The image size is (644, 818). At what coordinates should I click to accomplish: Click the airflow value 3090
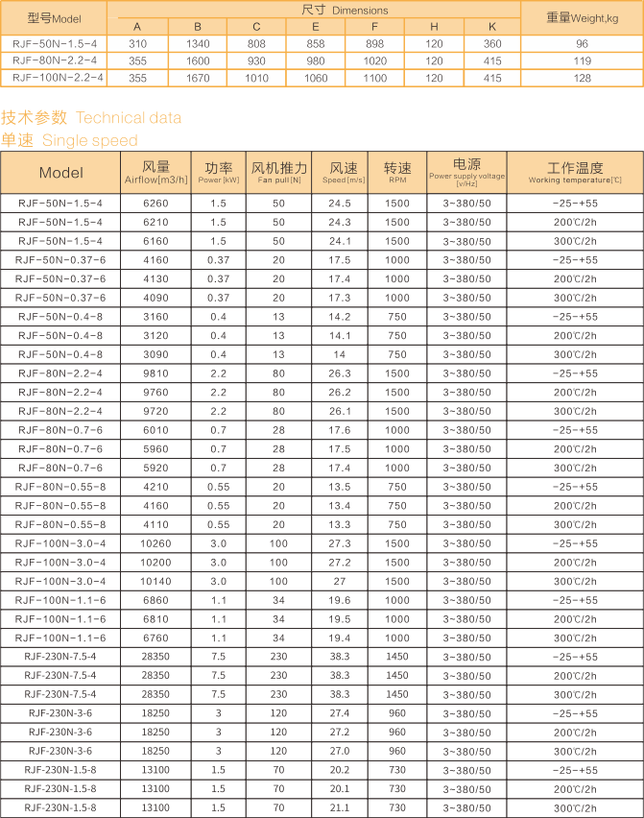(x=155, y=354)
